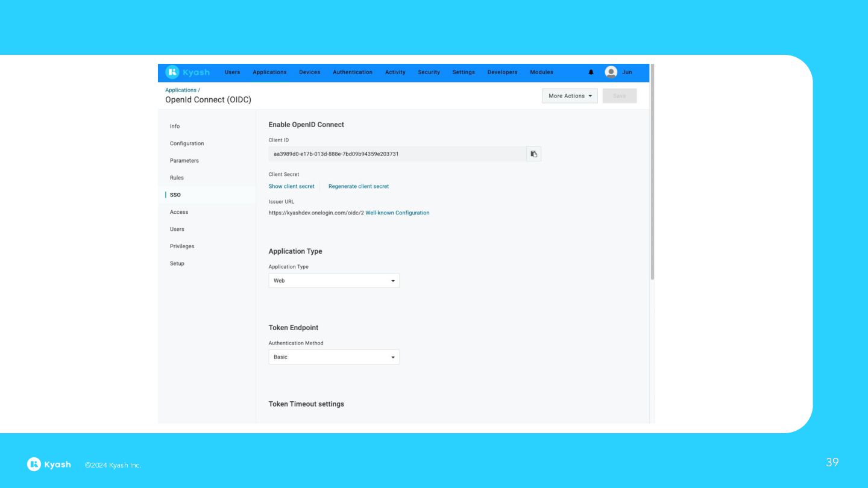The height and width of the screenshot is (488, 868).
Task: Click the Token Timeout settings heading
Action: [x=306, y=404]
